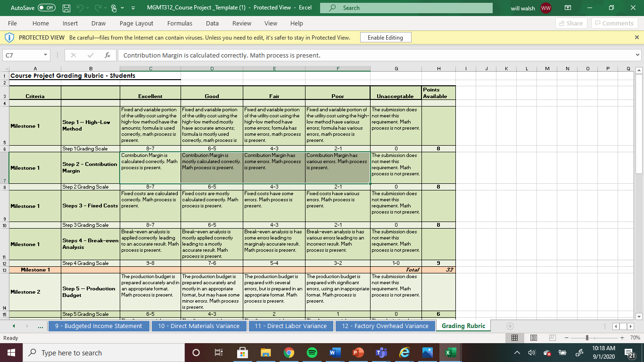The width and height of the screenshot is (644, 362).
Task: Click the Save icon on Quick Access Toolbar
Action: [66, 8]
